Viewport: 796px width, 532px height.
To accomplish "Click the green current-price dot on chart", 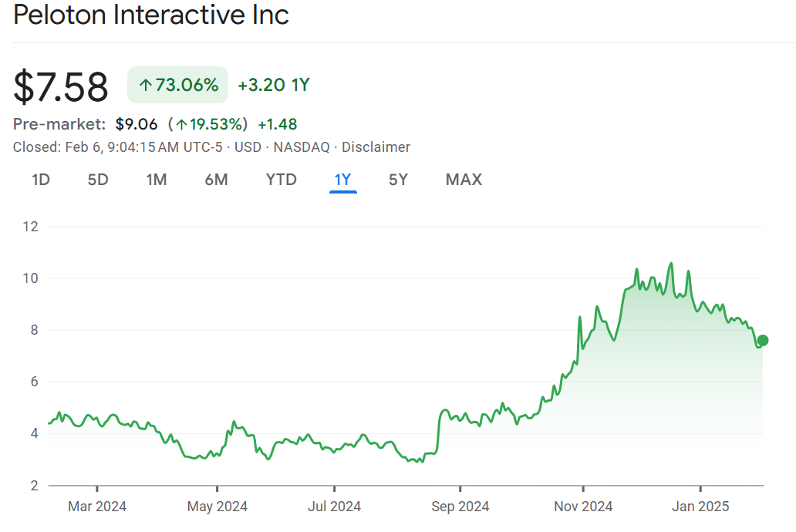I will 762,341.
